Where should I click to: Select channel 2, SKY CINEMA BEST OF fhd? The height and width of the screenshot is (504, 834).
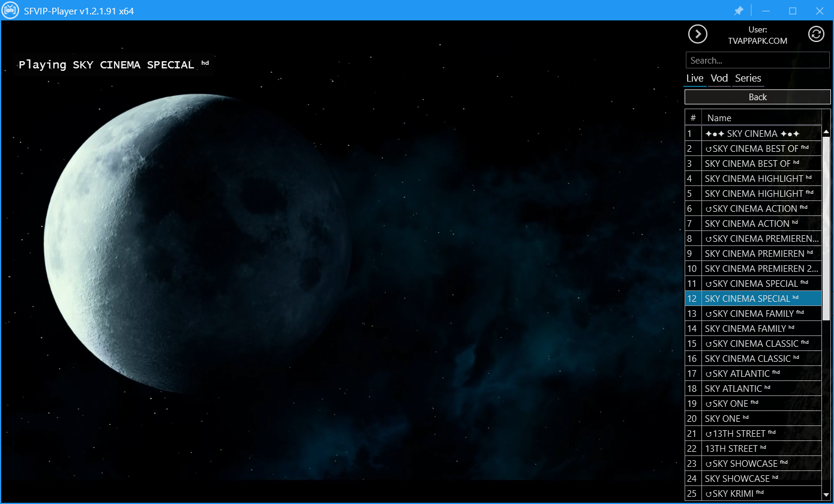click(754, 149)
